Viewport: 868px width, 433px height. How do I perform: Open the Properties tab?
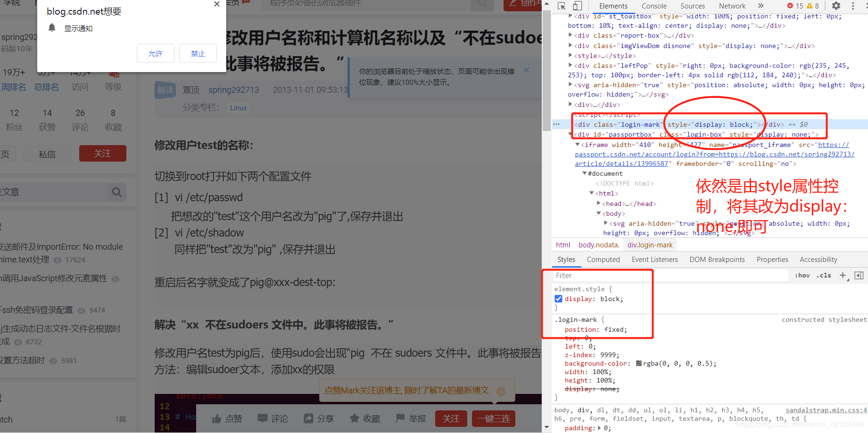click(x=772, y=260)
